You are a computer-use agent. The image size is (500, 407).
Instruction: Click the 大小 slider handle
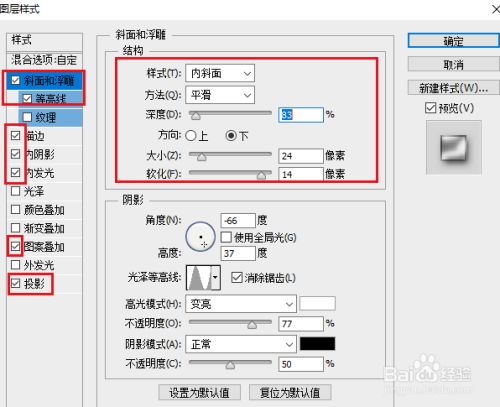[x=201, y=157]
